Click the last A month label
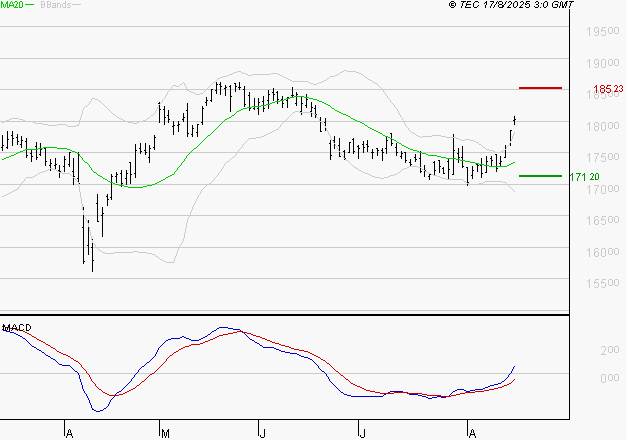Image resolution: width=627 pixels, height=440 pixels. 472,433
